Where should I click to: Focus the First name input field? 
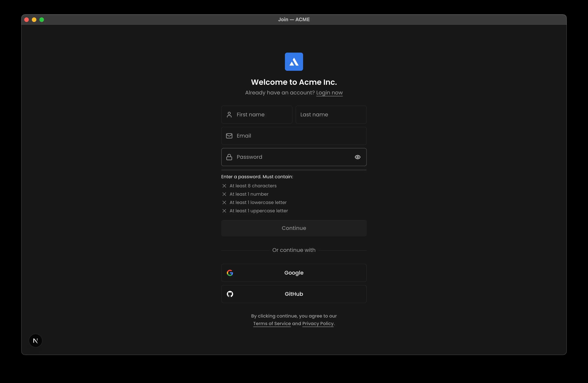(x=262, y=115)
